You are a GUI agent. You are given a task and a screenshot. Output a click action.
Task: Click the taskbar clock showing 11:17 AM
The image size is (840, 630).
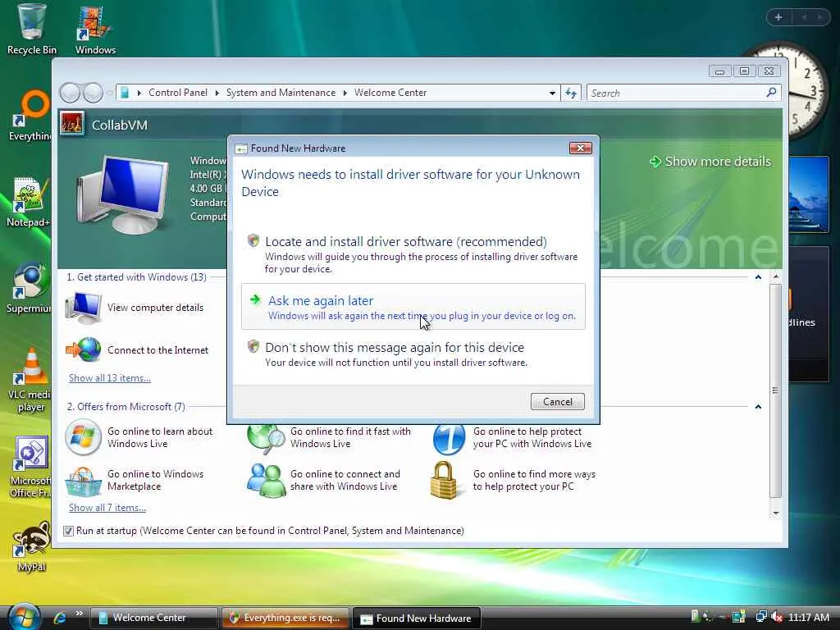pos(808,618)
